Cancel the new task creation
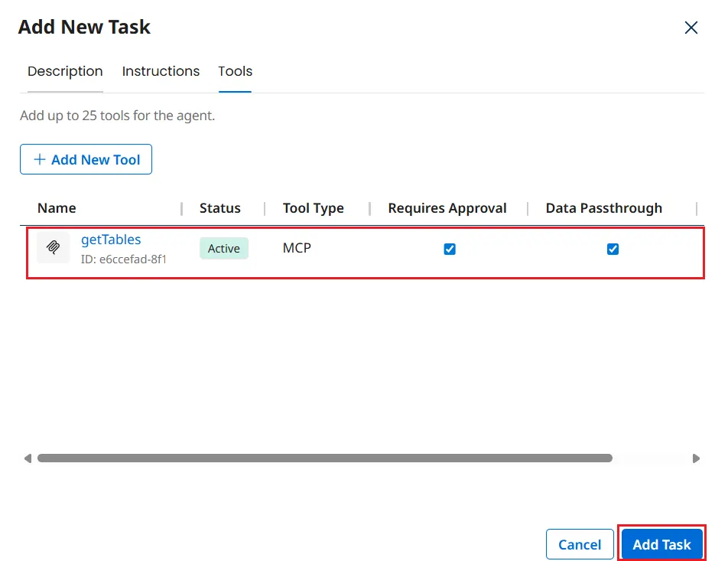The height and width of the screenshot is (561, 728). click(580, 544)
